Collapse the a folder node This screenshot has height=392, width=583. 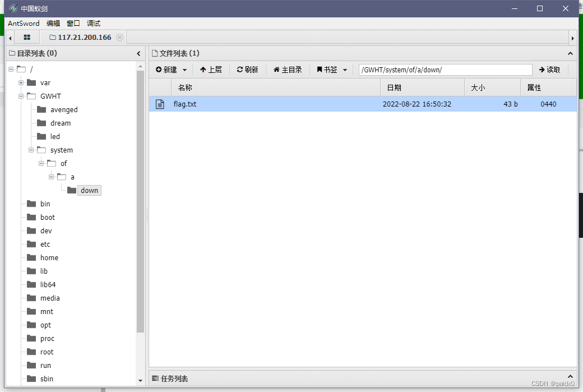coord(51,177)
